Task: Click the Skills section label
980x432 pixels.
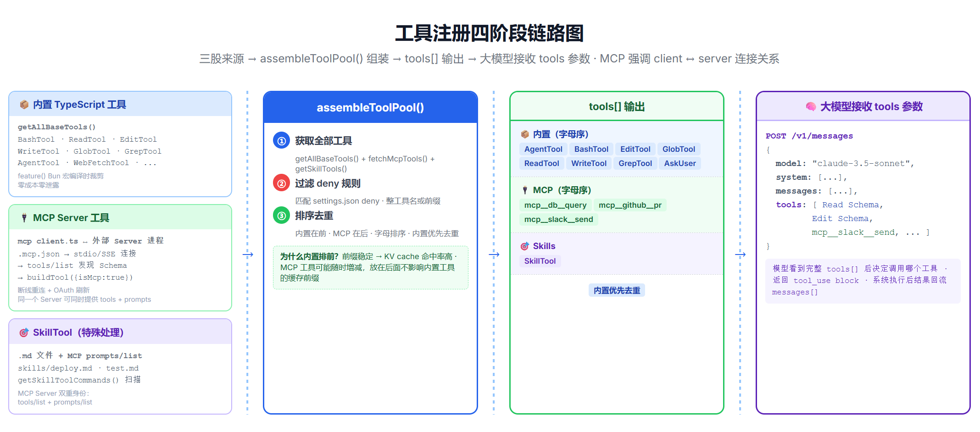Action: (x=544, y=246)
